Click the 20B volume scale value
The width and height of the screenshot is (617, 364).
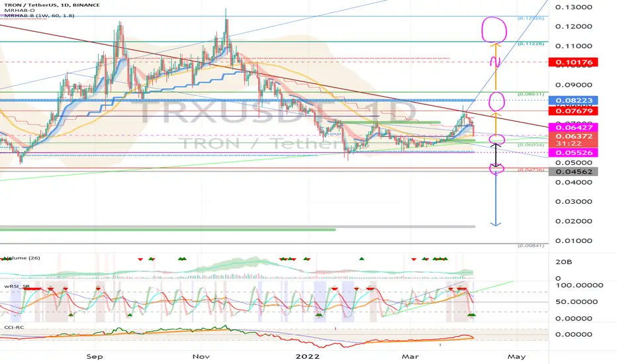pos(563,262)
